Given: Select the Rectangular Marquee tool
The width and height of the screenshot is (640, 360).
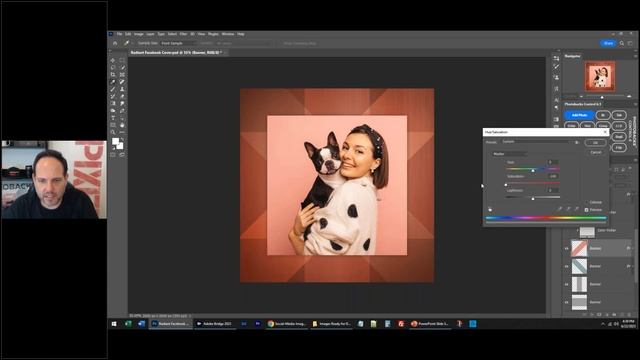Looking at the screenshot, I should (122, 60).
